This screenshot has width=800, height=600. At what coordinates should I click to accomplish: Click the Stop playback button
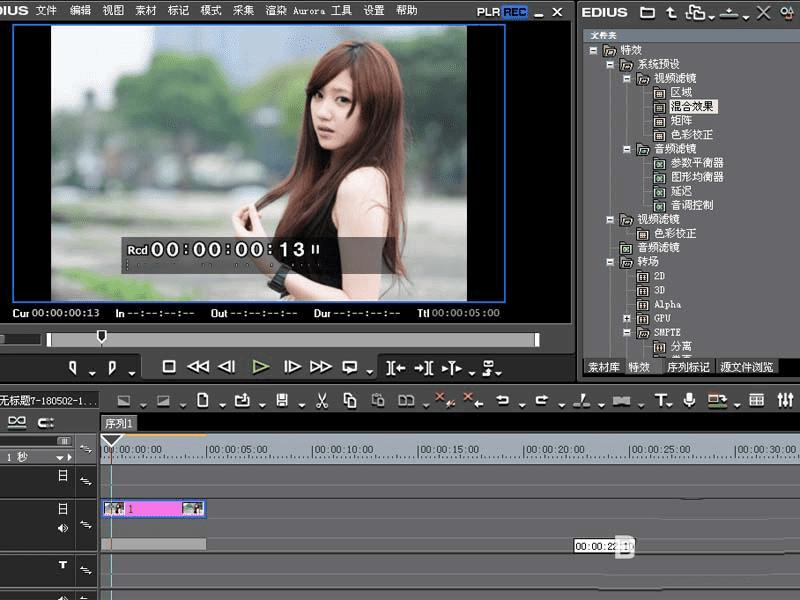(x=169, y=367)
